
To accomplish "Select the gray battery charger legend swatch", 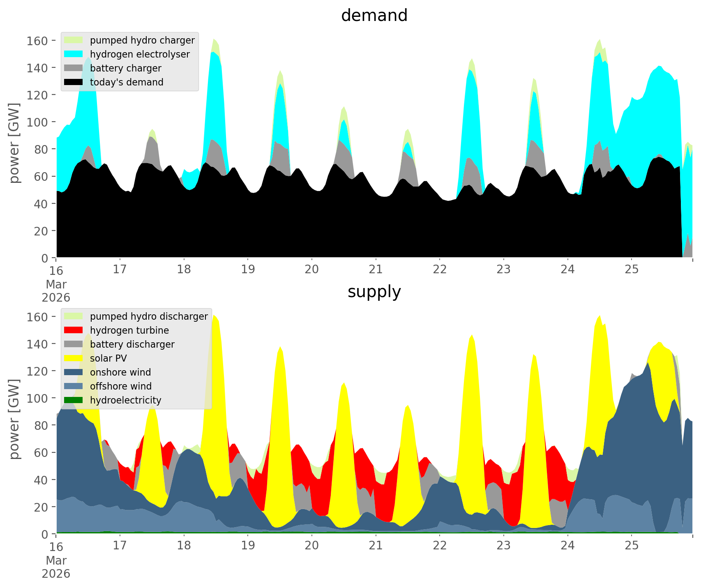I will [74, 68].
